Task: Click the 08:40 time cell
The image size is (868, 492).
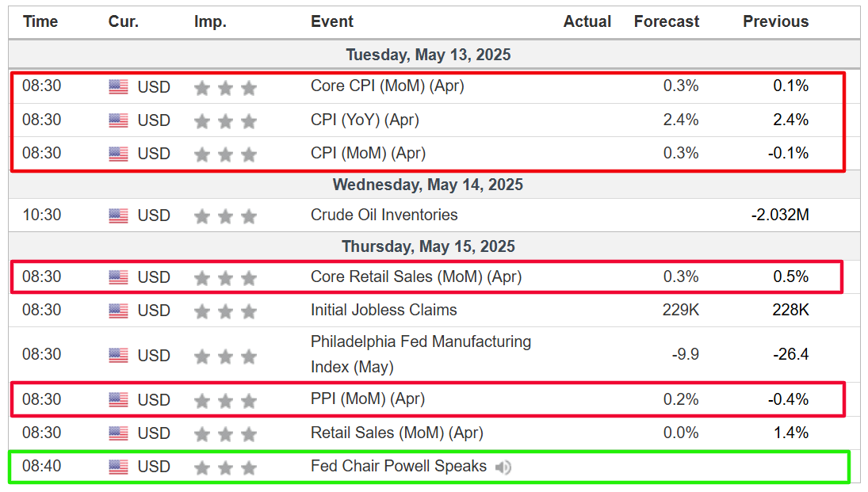Action: click(41, 467)
